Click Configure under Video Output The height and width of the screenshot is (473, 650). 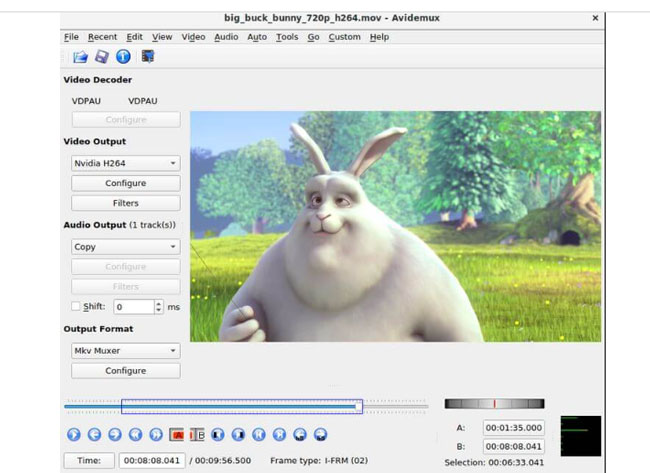pyautogui.click(x=126, y=183)
